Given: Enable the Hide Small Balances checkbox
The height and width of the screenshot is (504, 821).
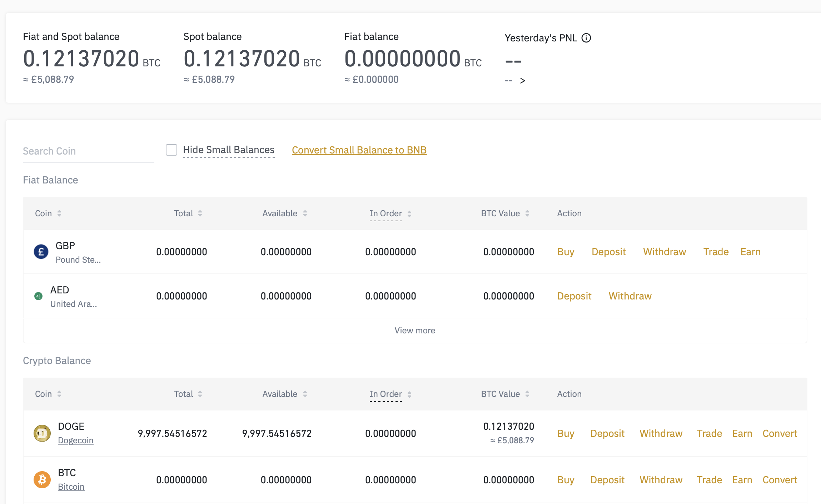Looking at the screenshot, I should pyautogui.click(x=171, y=150).
